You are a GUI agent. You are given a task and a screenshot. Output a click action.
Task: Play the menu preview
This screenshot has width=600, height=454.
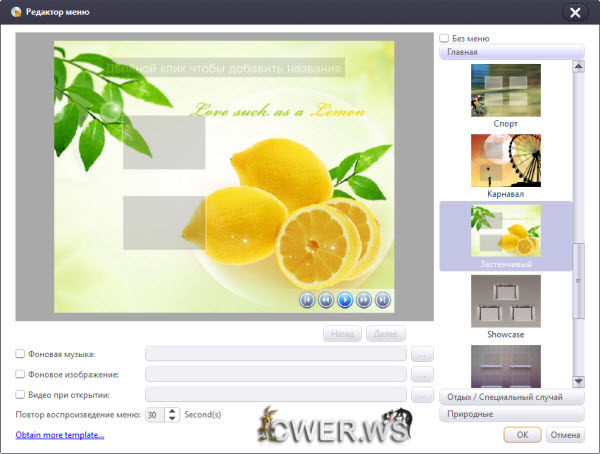click(345, 300)
